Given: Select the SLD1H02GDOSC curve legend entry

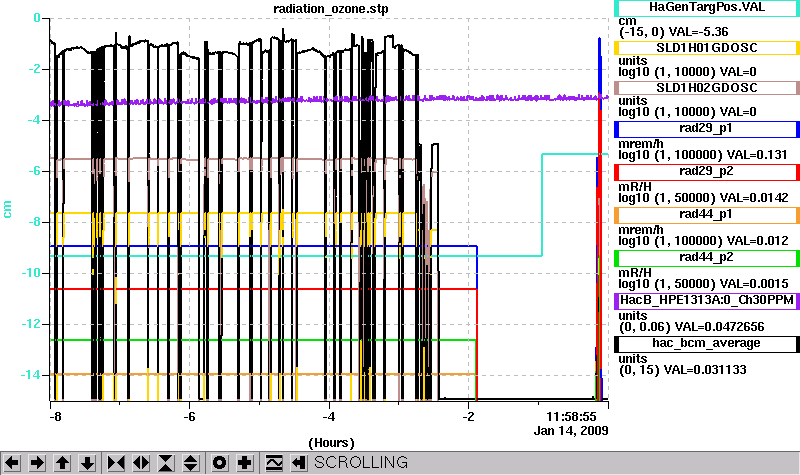Looking at the screenshot, I should (x=707, y=88).
